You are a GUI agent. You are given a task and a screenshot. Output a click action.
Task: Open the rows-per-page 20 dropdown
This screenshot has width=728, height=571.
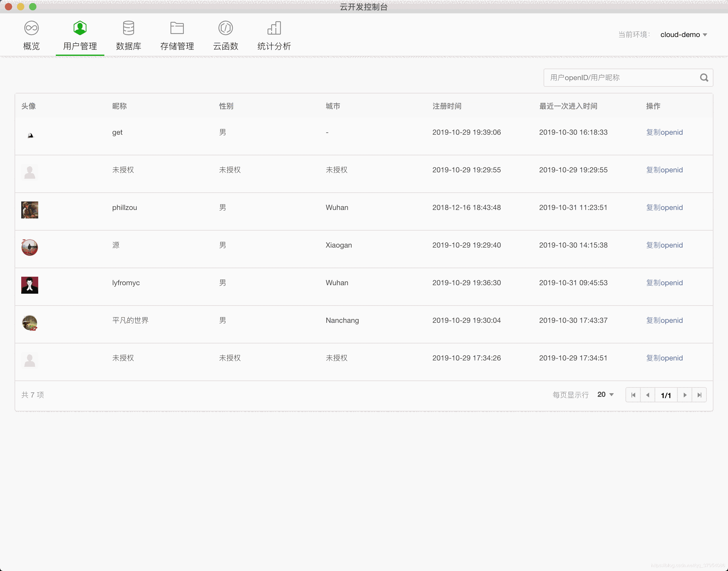(605, 394)
